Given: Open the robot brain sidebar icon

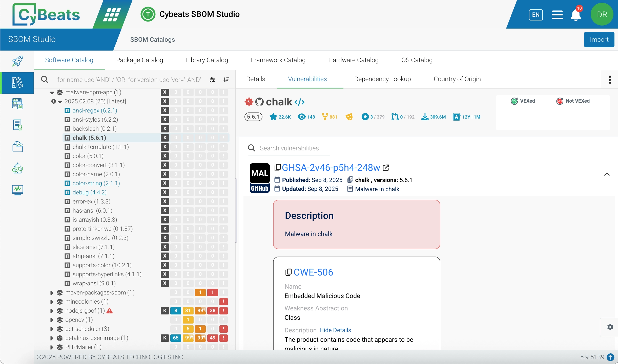Looking at the screenshot, I should coord(17,168).
